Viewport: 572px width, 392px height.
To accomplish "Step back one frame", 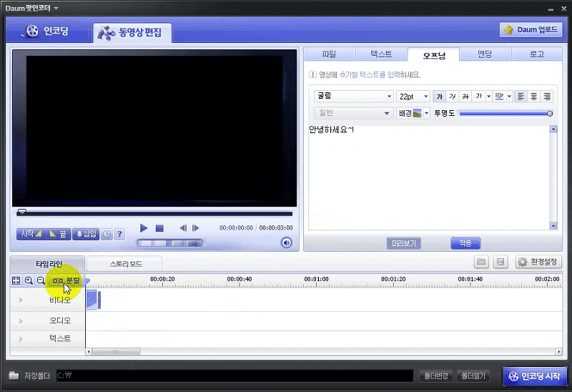I will click(x=183, y=228).
